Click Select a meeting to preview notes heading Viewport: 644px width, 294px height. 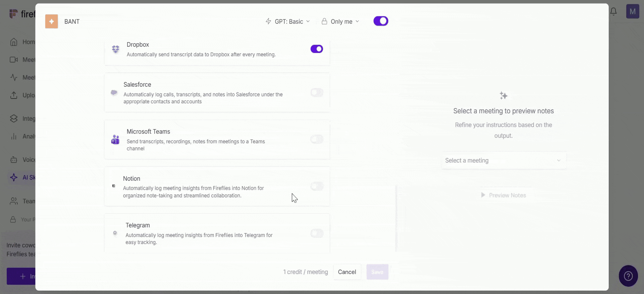[x=503, y=111]
